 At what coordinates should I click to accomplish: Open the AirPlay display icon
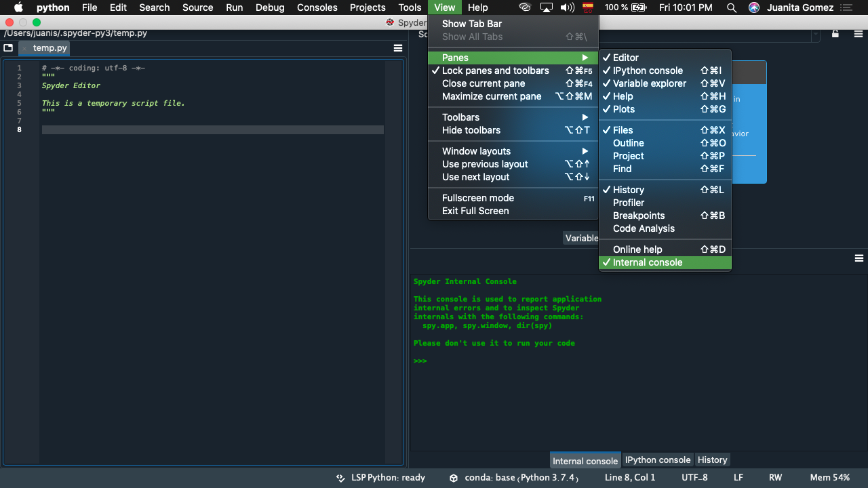tap(547, 7)
